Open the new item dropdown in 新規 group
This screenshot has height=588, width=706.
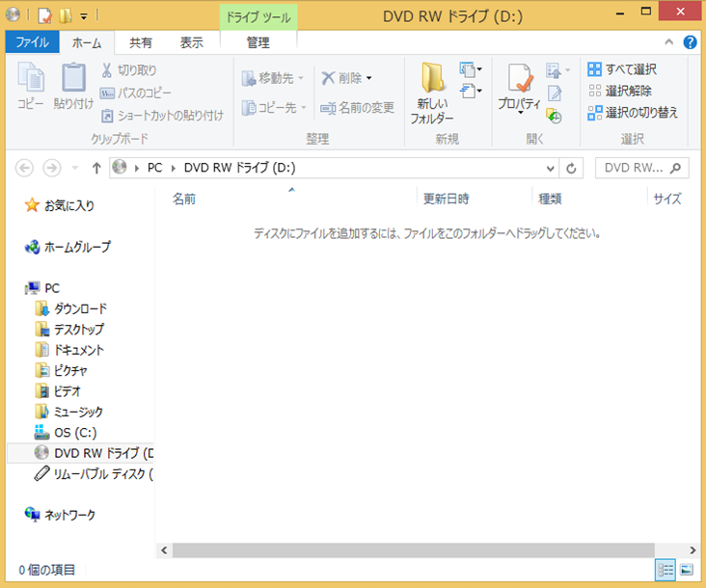pyautogui.click(x=471, y=69)
